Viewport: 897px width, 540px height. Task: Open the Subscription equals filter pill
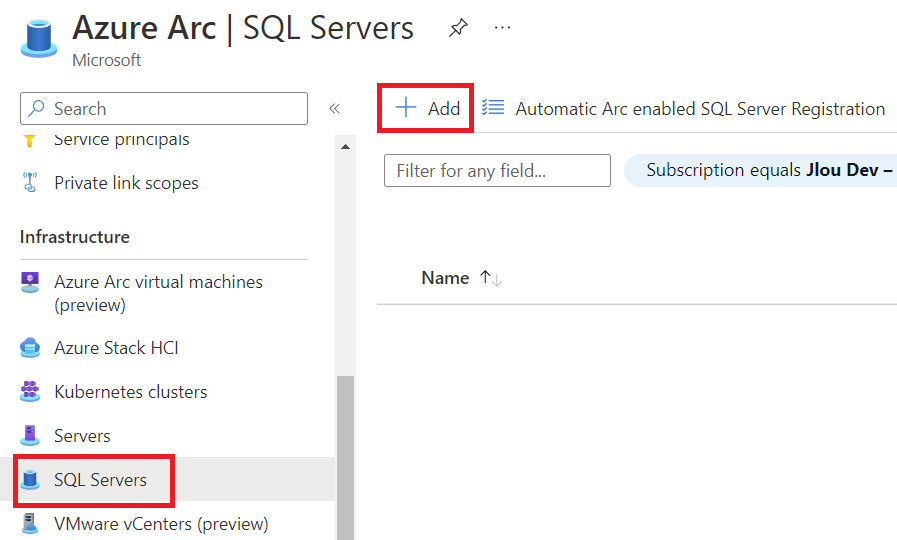[761, 170]
